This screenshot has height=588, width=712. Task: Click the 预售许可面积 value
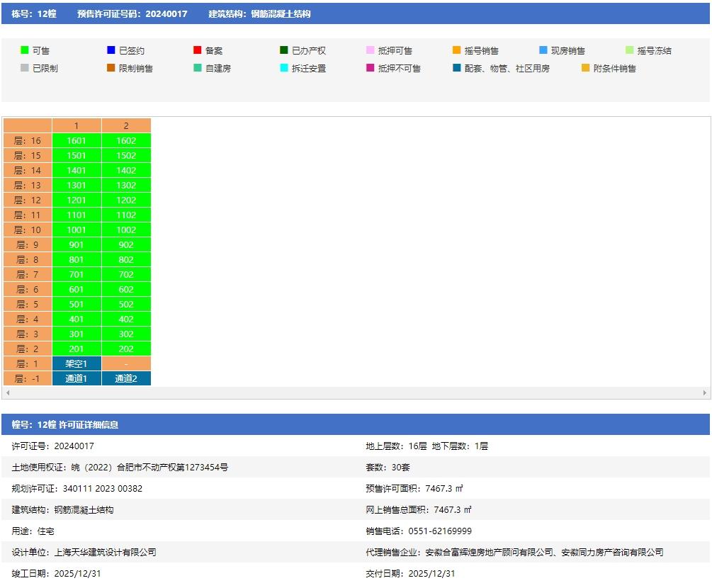coord(444,489)
